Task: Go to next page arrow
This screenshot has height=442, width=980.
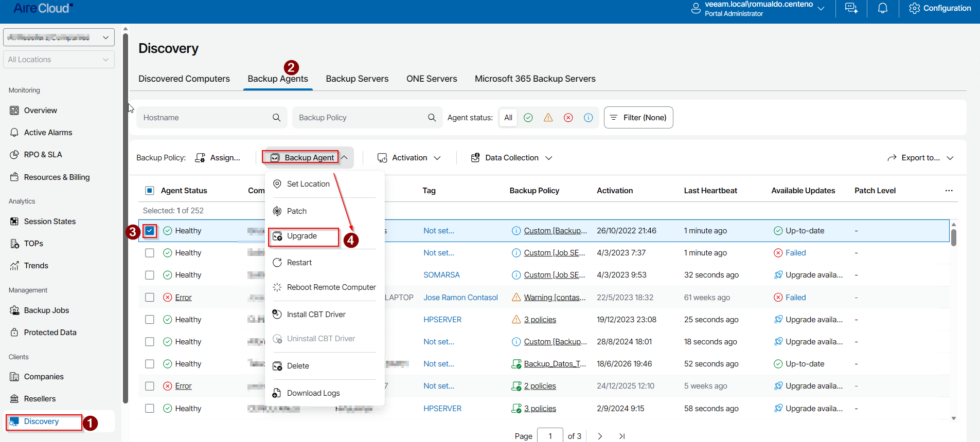Action: (600, 436)
